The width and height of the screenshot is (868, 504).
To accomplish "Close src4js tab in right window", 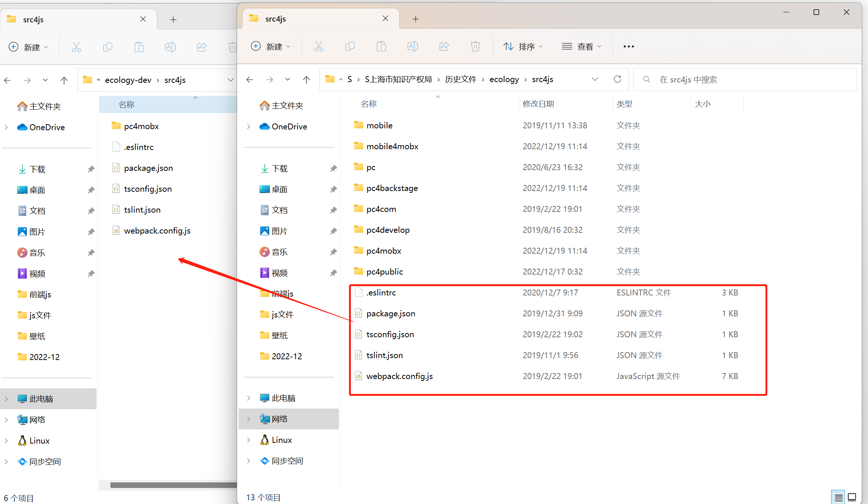I will (386, 18).
